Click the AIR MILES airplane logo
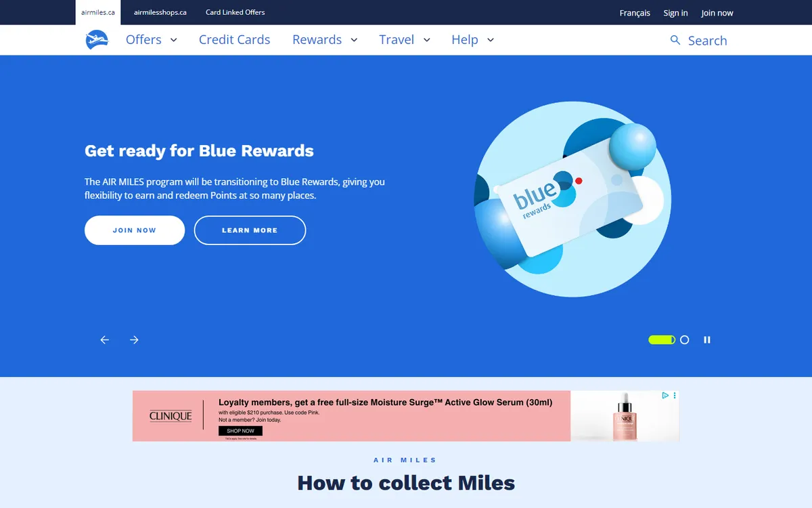This screenshot has height=508, width=812. tap(97, 40)
